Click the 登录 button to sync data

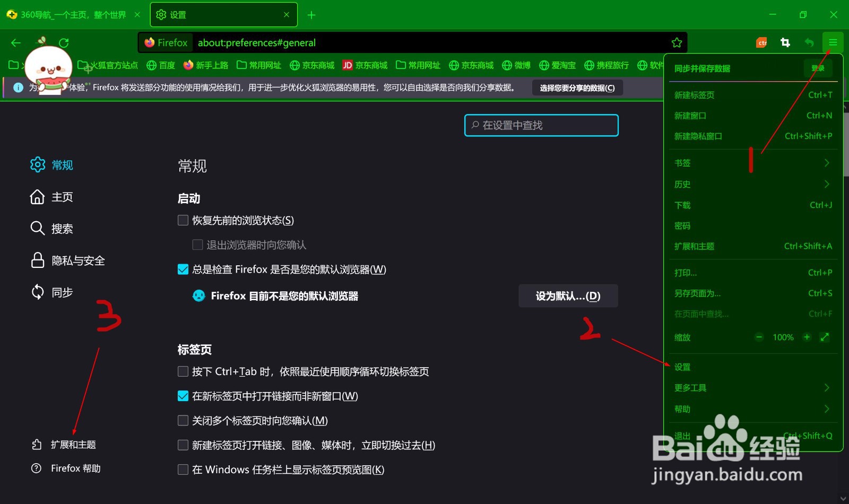pos(818,68)
